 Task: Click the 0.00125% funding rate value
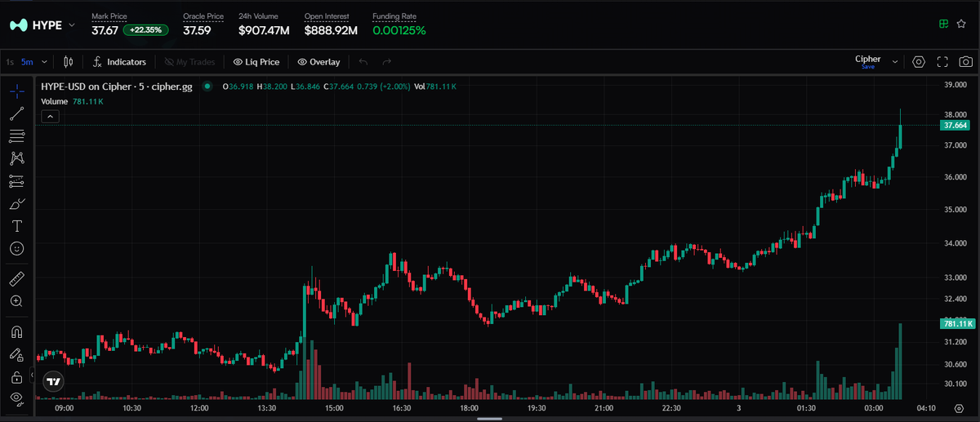pos(399,31)
